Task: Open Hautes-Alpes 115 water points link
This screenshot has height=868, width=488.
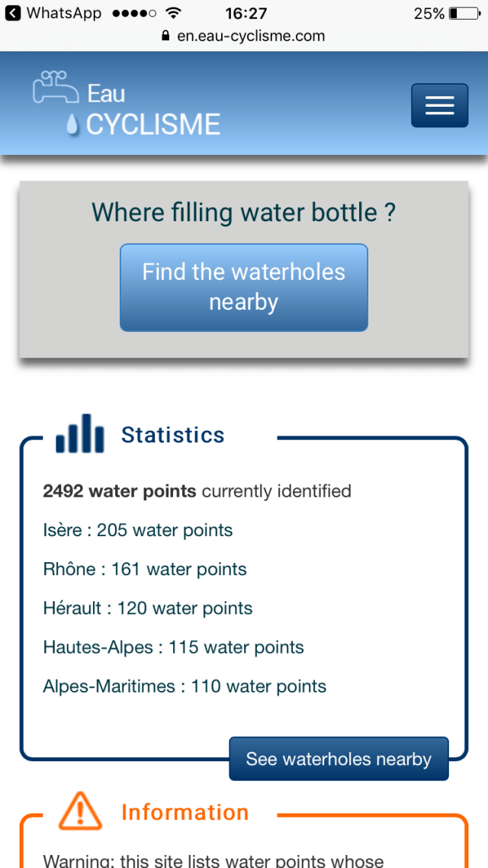Action: pyautogui.click(x=173, y=647)
